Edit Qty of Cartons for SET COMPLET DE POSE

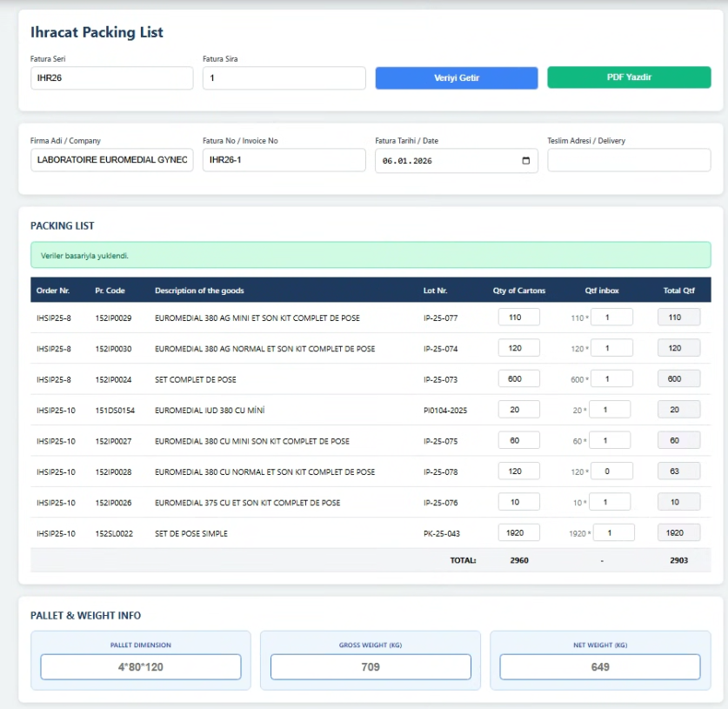click(518, 379)
